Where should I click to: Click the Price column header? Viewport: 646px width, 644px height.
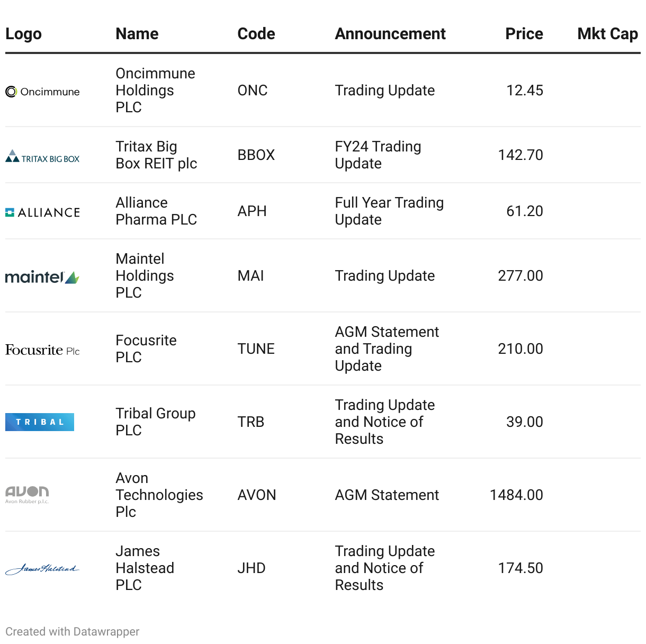[524, 34]
